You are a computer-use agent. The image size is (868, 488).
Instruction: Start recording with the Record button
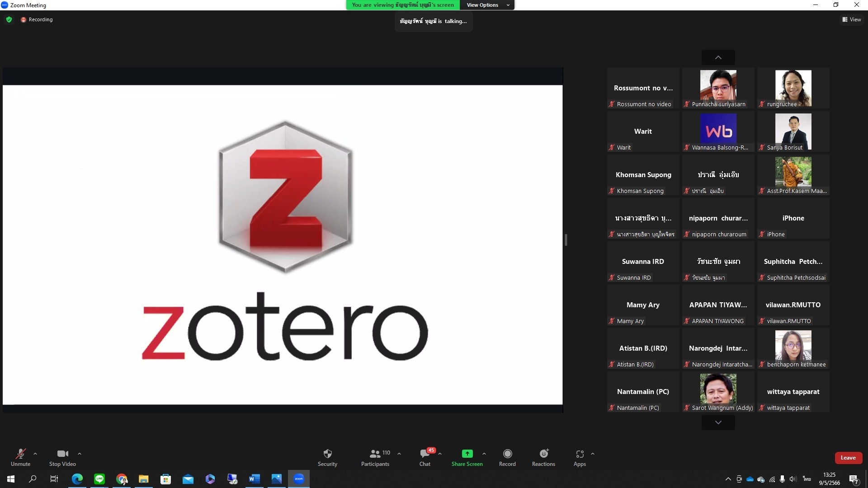[x=507, y=457]
